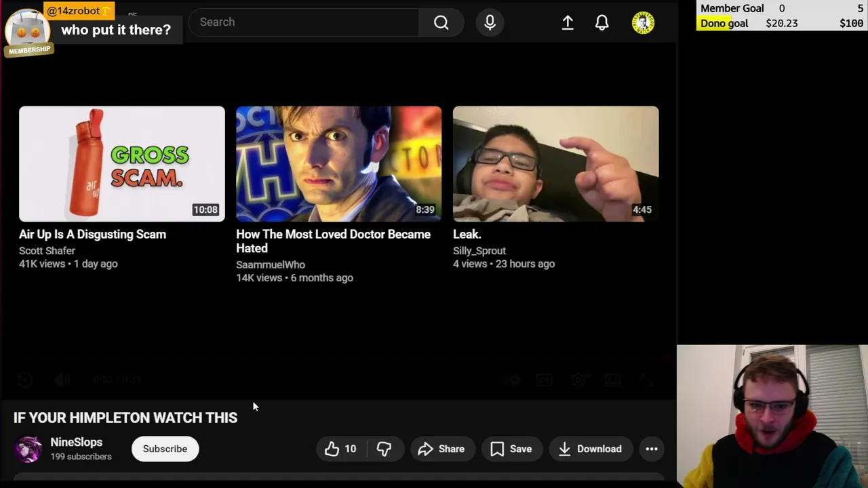Image resolution: width=868 pixels, height=488 pixels.
Task: Click NineSlops channel name
Action: 76,442
